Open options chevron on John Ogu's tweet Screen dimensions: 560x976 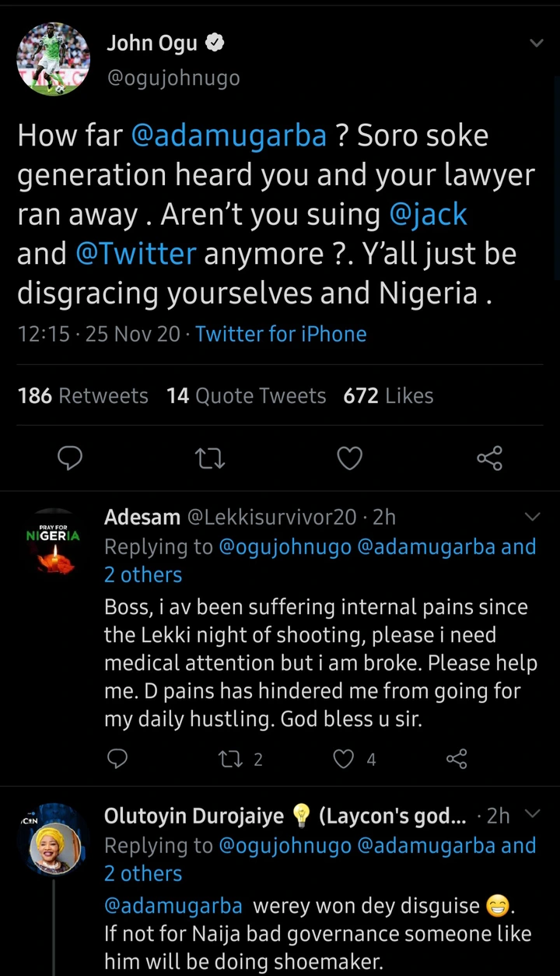click(536, 44)
